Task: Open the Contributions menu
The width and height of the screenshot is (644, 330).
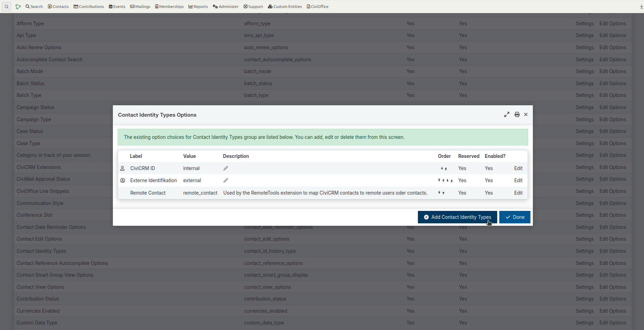Action: coord(89,6)
